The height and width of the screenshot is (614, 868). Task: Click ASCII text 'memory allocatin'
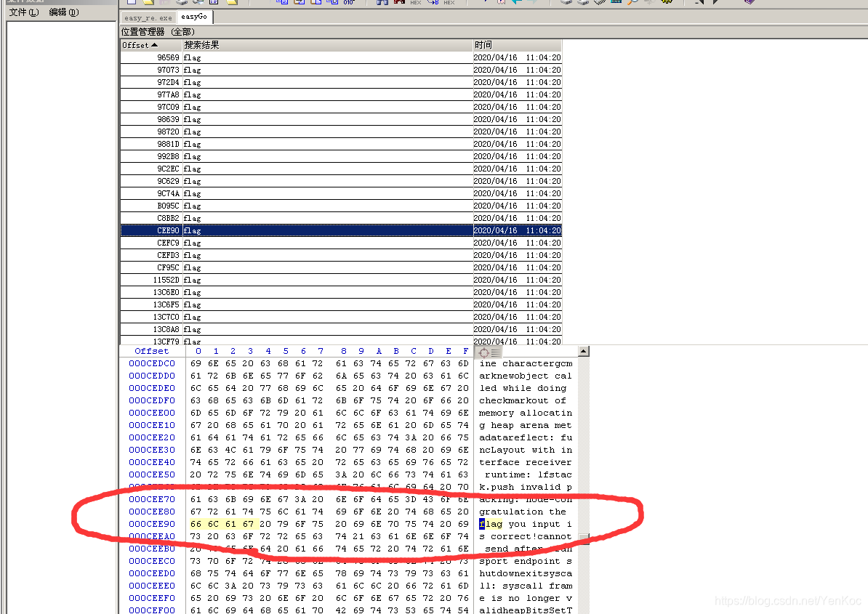coord(526,413)
